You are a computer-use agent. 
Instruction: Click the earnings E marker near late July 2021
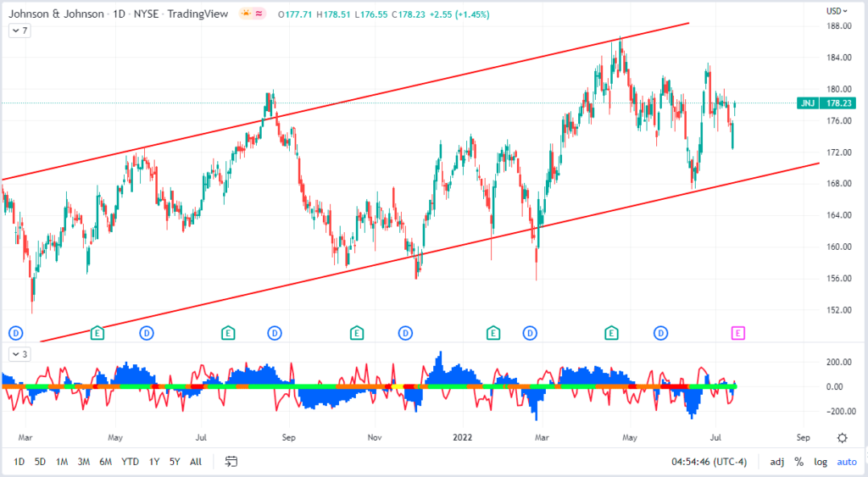point(227,333)
